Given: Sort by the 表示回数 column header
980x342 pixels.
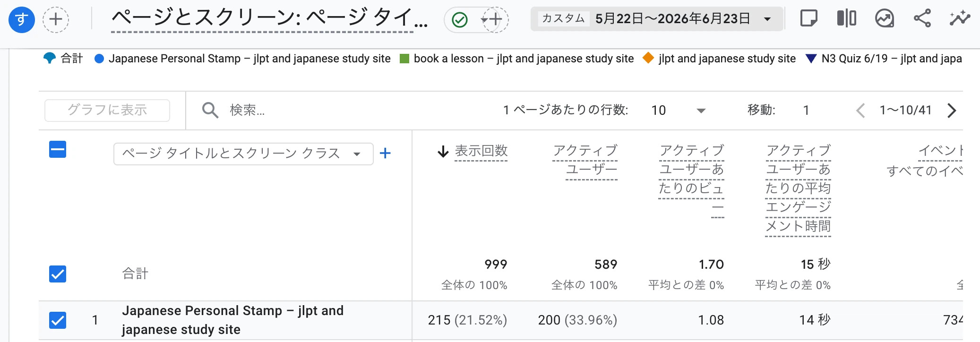Looking at the screenshot, I should (481, 151).
